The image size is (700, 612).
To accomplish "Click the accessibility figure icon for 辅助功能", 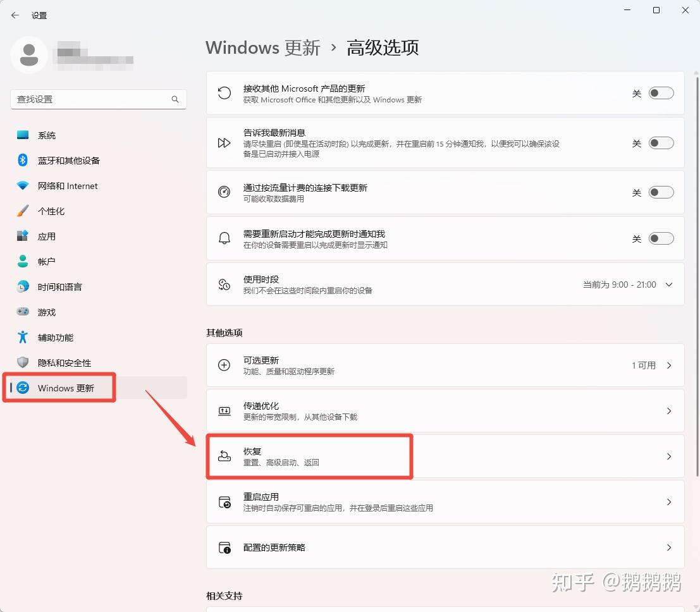I will point(23,337).
